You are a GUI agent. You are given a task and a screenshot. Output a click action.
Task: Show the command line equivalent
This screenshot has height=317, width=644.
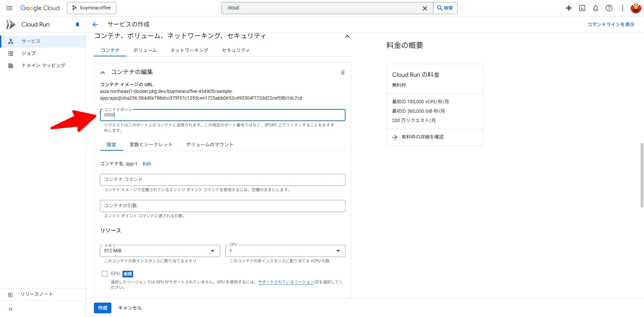point(610,24)
